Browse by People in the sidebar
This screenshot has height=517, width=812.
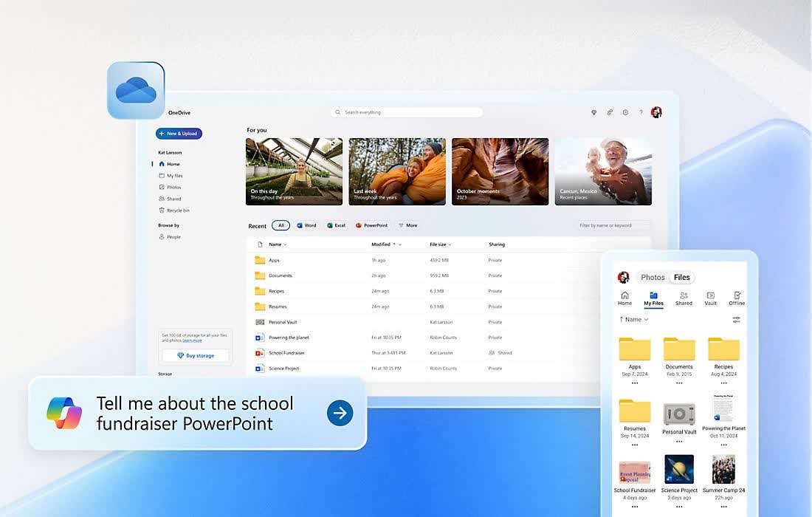170,237
